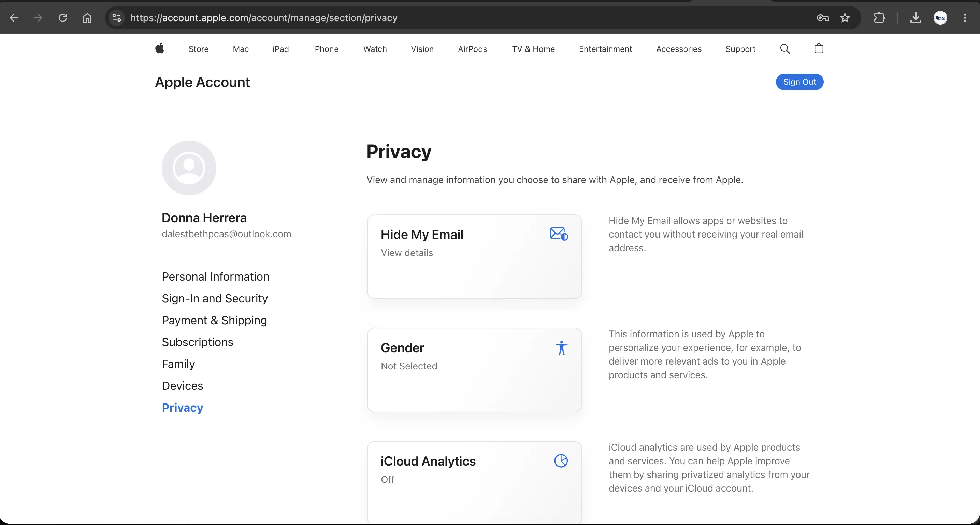Click the Gender accessibility figure icon

pos(562,348)
